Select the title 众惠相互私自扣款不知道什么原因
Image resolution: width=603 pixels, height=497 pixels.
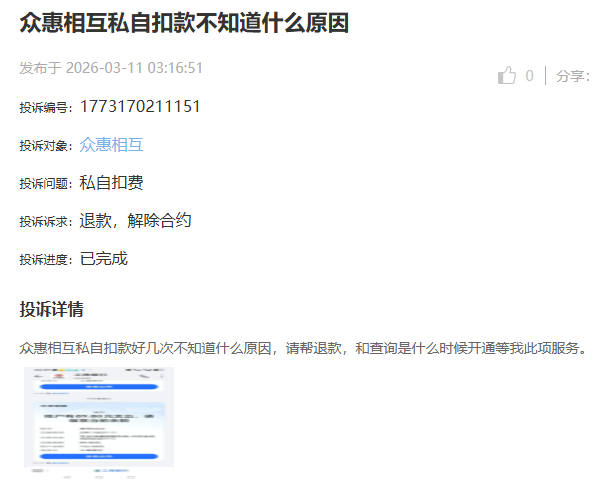pos(184,23)
